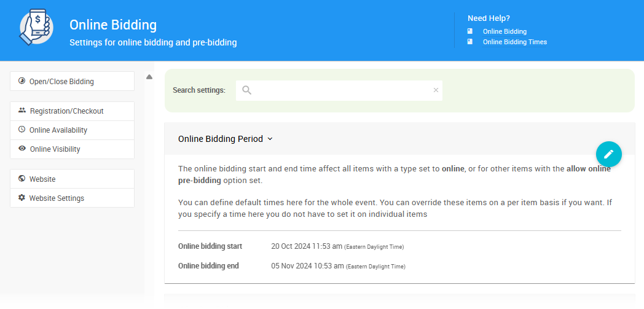Open Online Bidding Times help link
The image size is (644, 309).
pos(514,42)
